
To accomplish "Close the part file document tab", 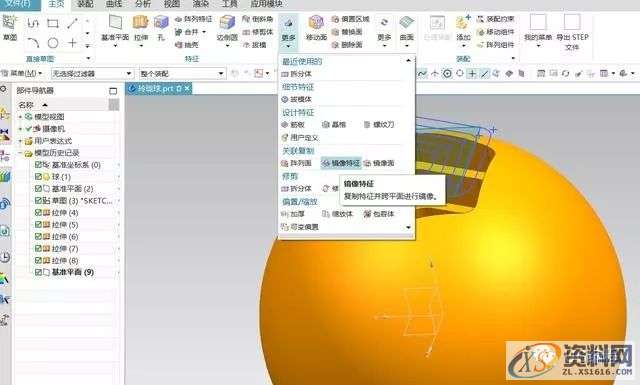I will pos(187,88).
